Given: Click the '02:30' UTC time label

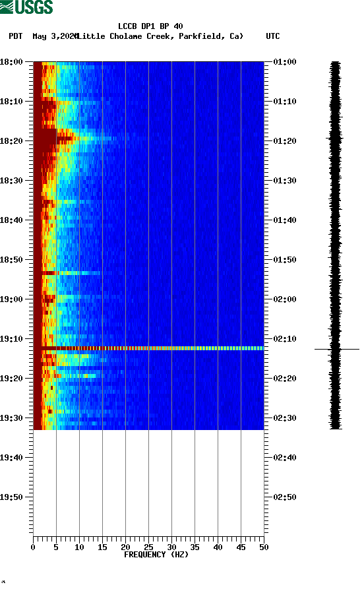Looking at the screenshot, I should pyautogui.click(x=285, y=418).
